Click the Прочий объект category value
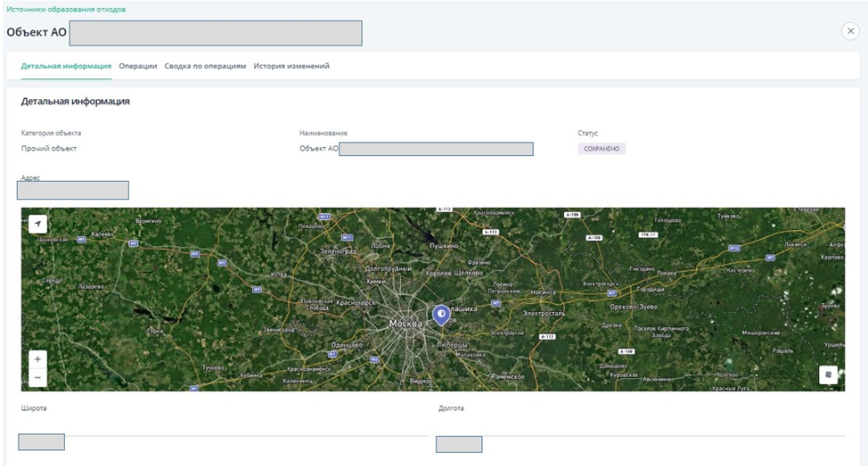Image resolution: width=868 pixels, height=468 pixels. point(49,149)
